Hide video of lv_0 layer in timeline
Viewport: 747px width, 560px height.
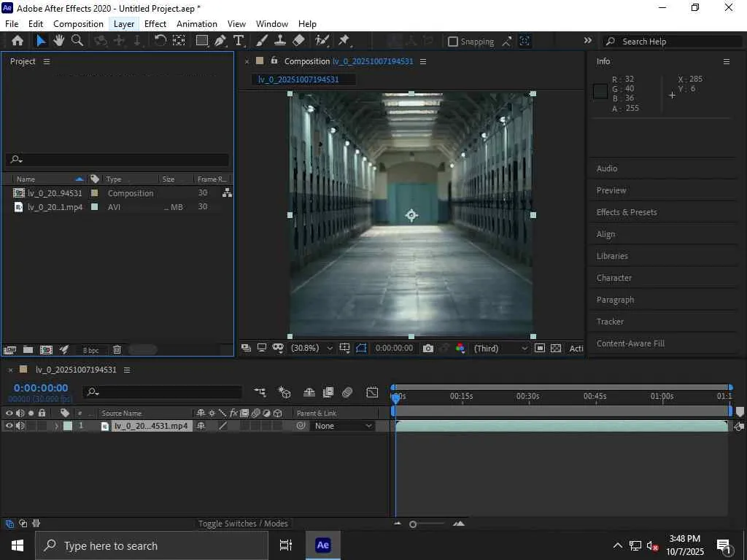tap(9, 426)
